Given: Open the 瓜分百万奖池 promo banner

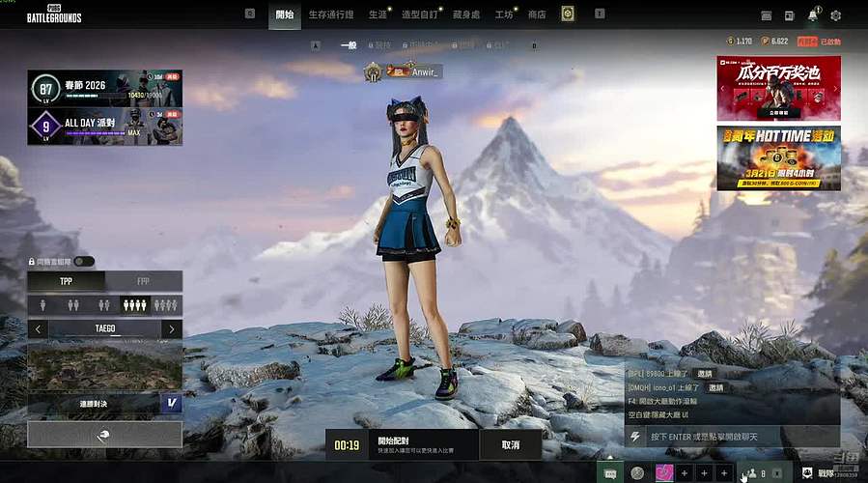Looking at the screenshot, I should coord(779,88).
